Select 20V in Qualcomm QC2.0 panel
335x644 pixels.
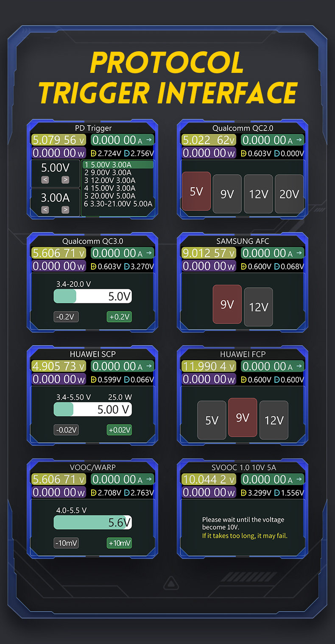point(289,194)
